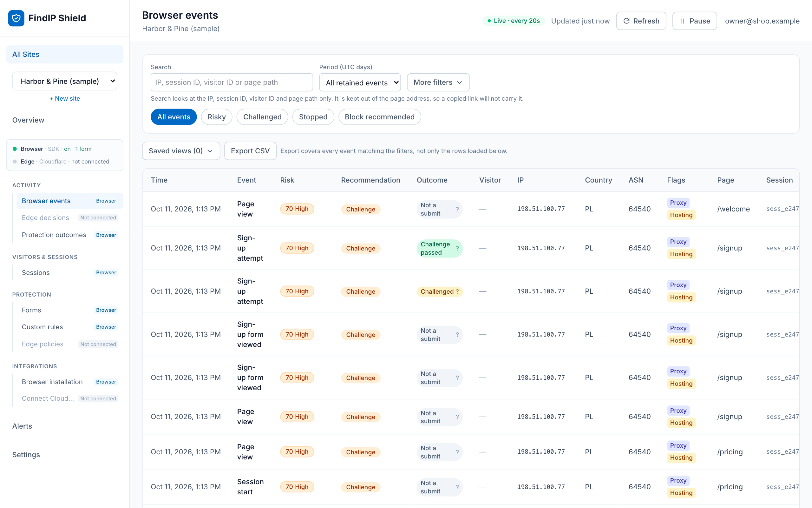
Task: Click the help icon on /welcome row outcome
Action: click(x=457, y=209)
